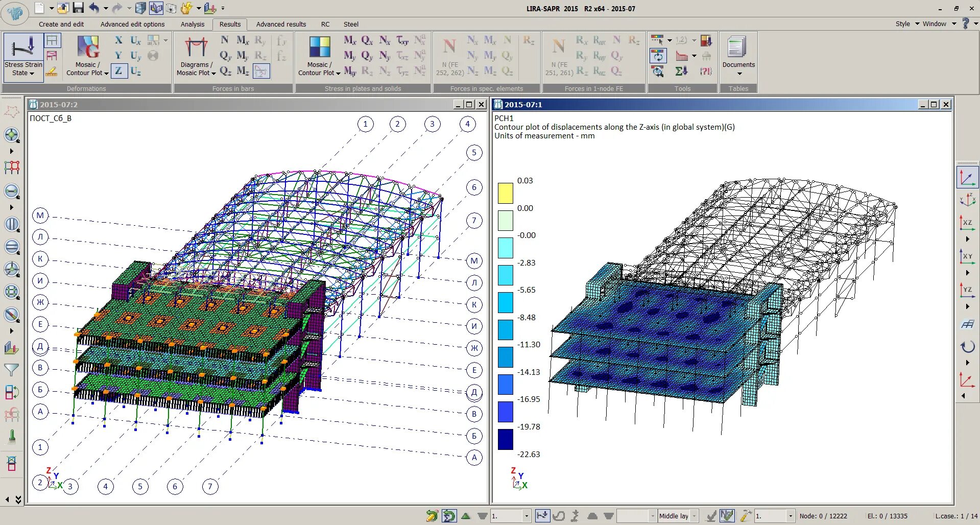980x525 pixels.
Task: Toggle the sigma refresh button in status bar
Action: (x=449, y=516)
